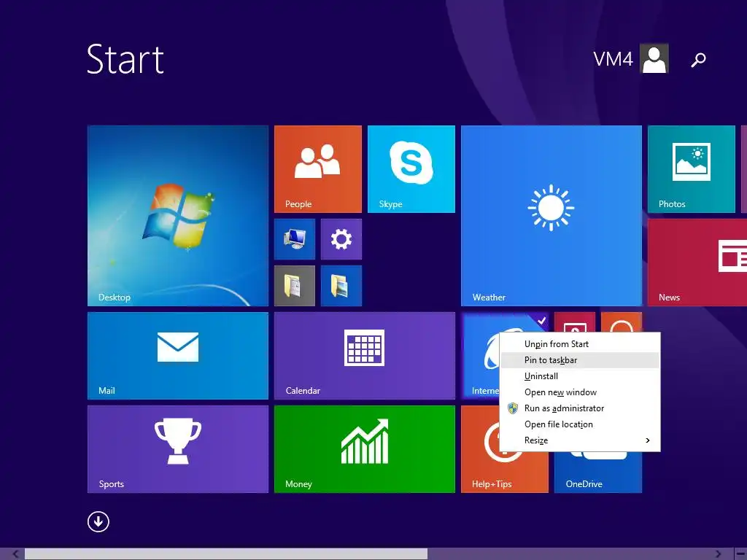The height and width of the screenshot is (560, 747).
Task: Open the News tile
Action: (x=697, y=262)
